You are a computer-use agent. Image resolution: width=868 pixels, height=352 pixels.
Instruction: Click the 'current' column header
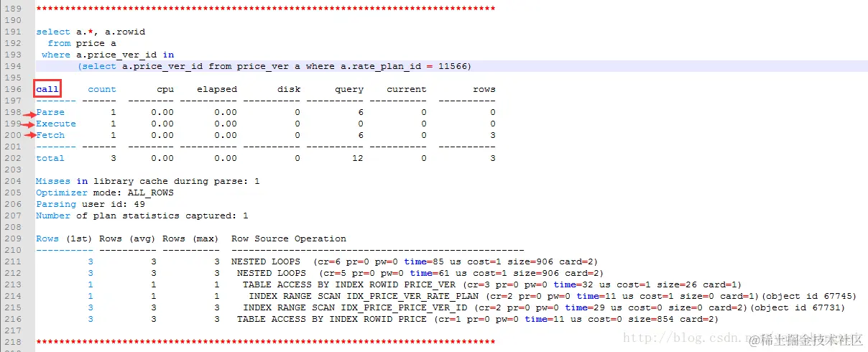[407, 89]
